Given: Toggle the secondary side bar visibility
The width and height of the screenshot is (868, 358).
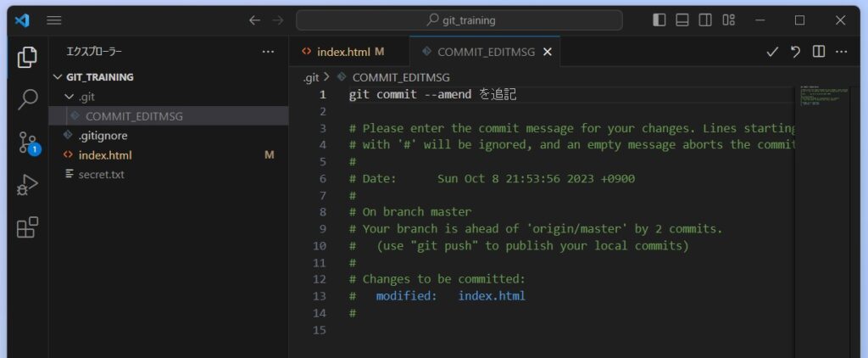Looking at the screenshot, I should [x=705, y=20].
